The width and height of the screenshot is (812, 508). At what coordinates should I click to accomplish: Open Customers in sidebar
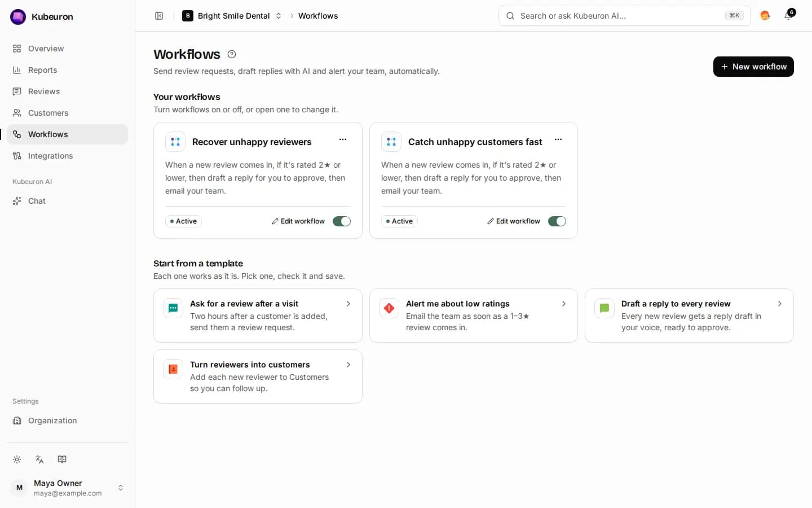coord(68,113)
